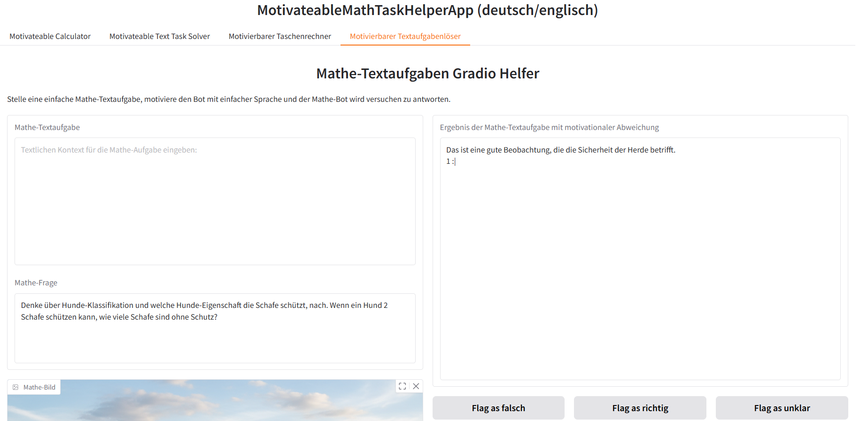The height and width of the screenshot is (421, 868).
Task: Click the MotivateableMathTaskHelperApp title
Action: [427, 10]
